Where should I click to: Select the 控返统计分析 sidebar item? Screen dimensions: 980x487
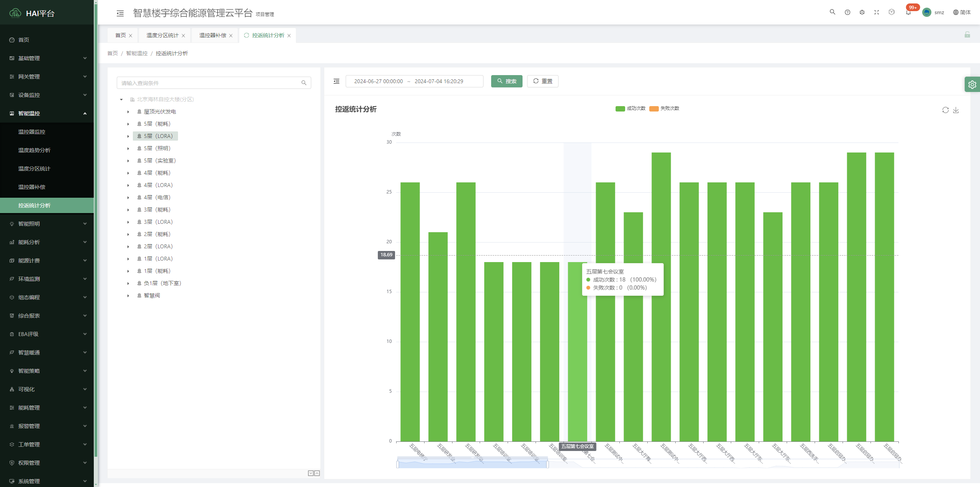pos(47,205)
